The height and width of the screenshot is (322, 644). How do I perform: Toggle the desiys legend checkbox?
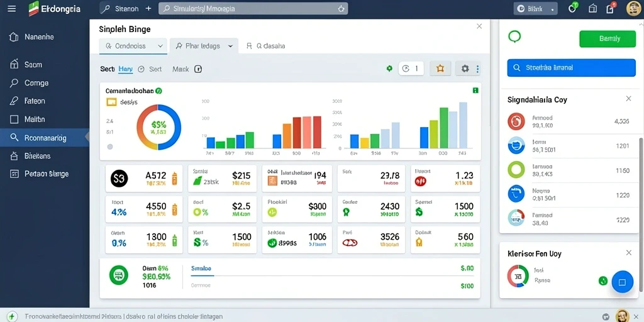tap(111, 103)
